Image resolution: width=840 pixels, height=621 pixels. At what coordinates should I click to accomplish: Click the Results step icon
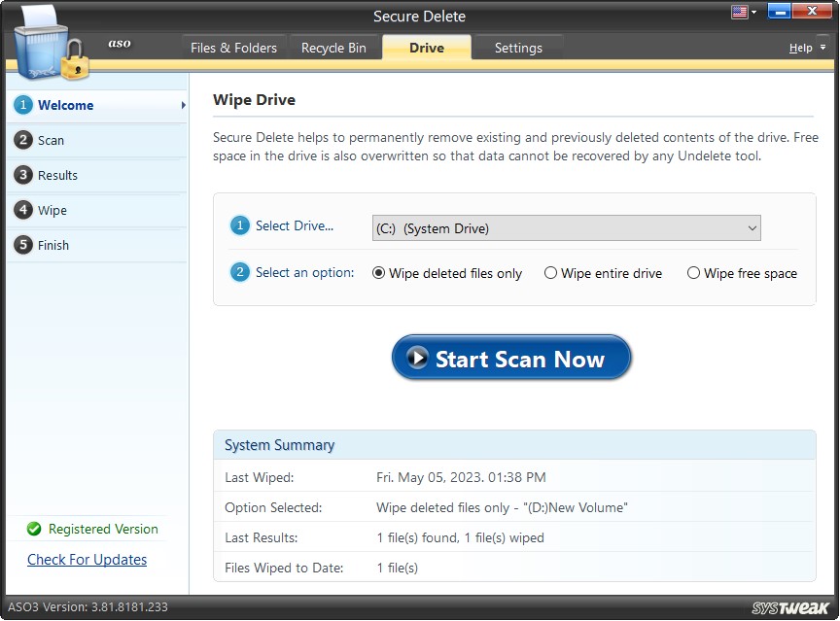pyautogui.click(x=23, y=175)
